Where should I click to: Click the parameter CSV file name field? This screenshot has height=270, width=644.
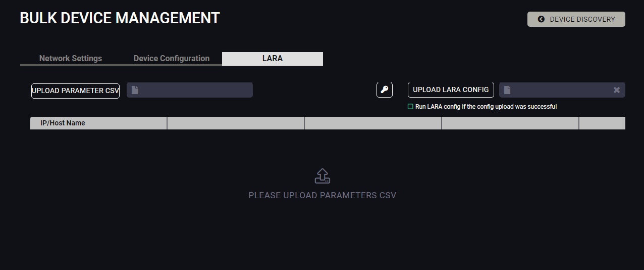194,90
